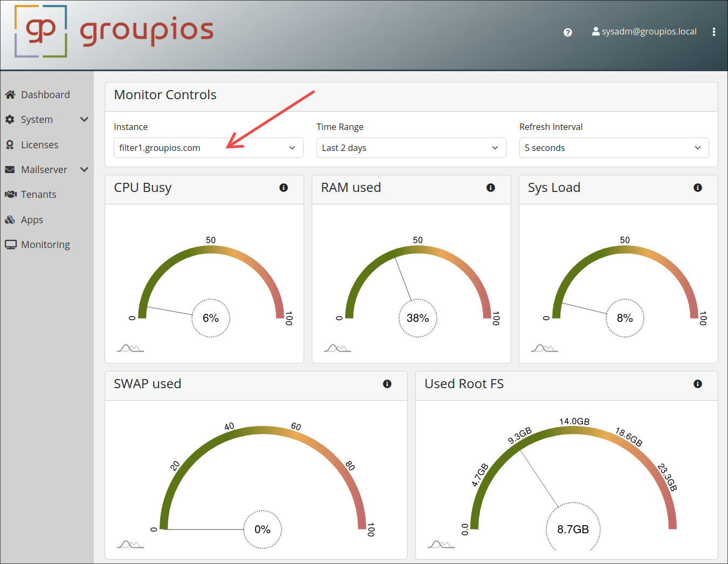Open the Instance dropdown filter1.groupios.com

coord(208,148)
